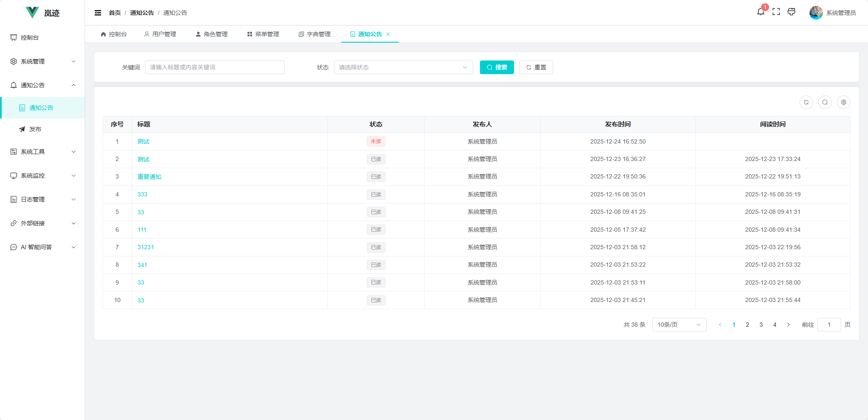Collapse the sidebar with the hamburger icon

pyautogui.click(x=98, y=13)
